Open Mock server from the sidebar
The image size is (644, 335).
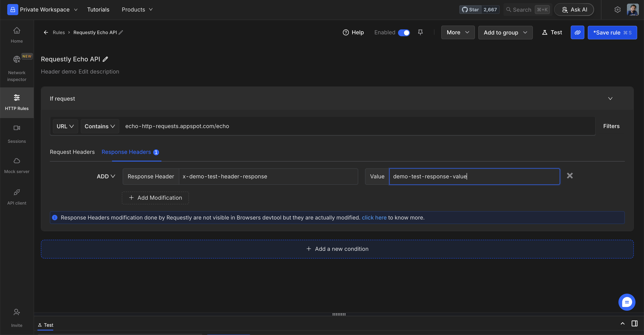(16, 165)
